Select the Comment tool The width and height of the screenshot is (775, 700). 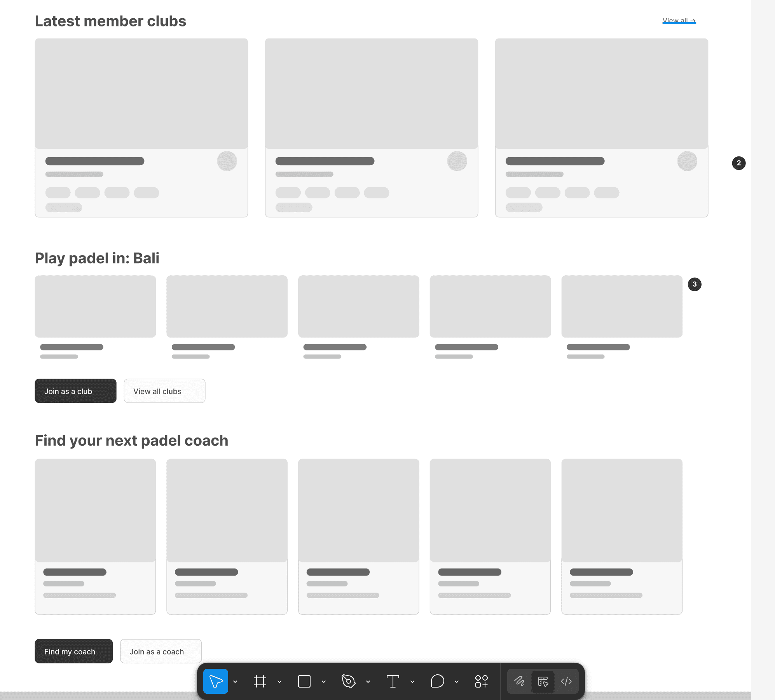coord(437,681)
